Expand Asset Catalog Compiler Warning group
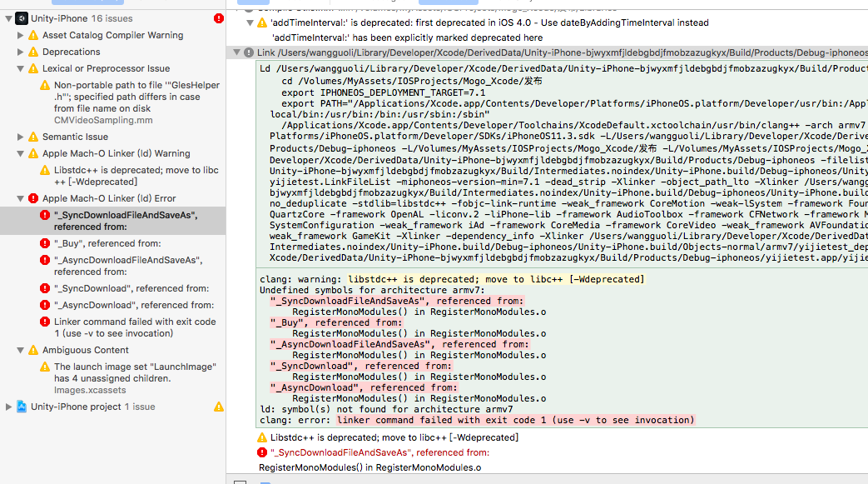This screenshot has height=484, width=868. point(21,35)
